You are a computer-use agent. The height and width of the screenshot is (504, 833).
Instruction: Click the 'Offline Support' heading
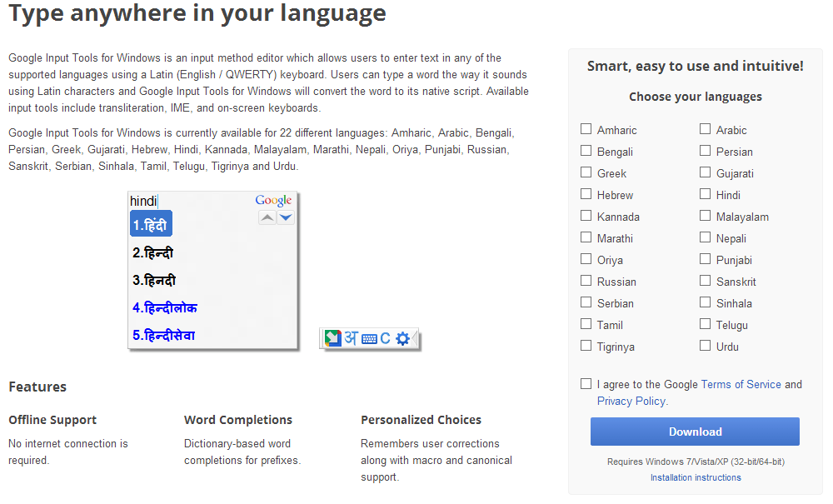[x=52, y=420]
